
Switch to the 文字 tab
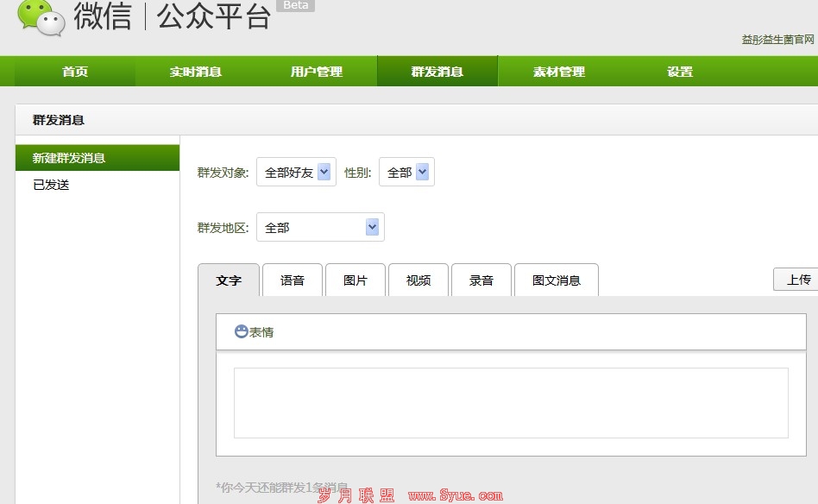pyautogui.click(x=229, y=280)
